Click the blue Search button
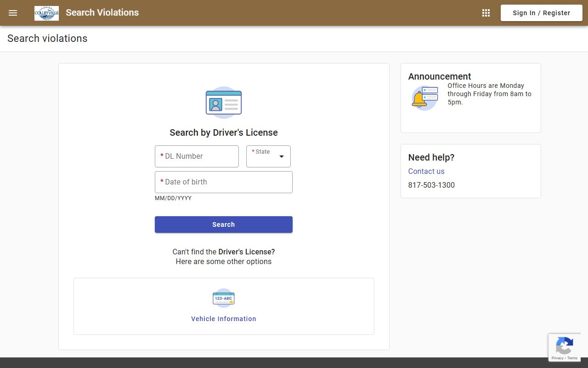This screenshot has height=368, width=588. click(224, 224)
